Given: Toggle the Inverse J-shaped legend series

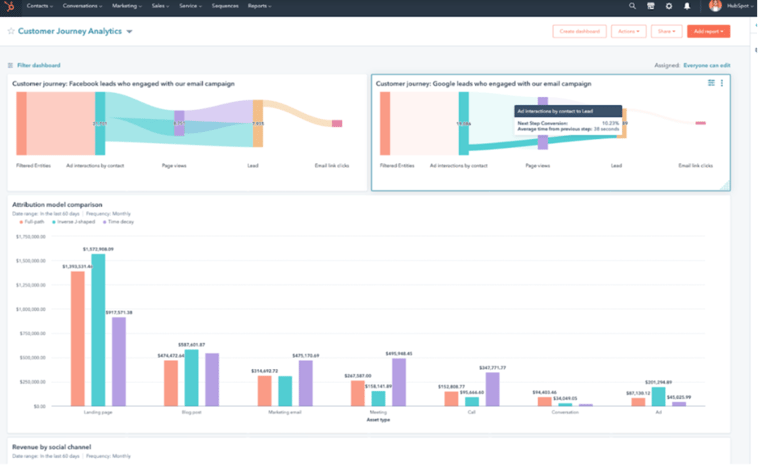Looking at the screenshot, I should pos(68,222).
